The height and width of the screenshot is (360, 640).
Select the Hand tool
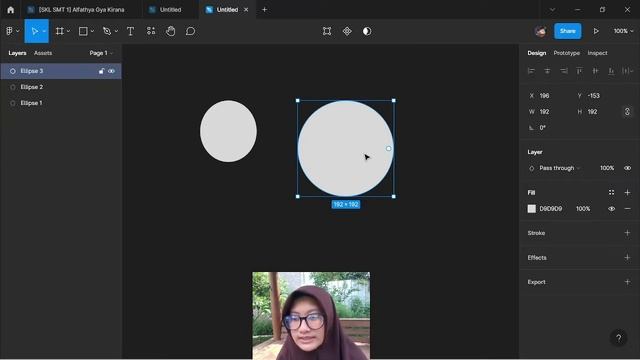click(171, 31)
